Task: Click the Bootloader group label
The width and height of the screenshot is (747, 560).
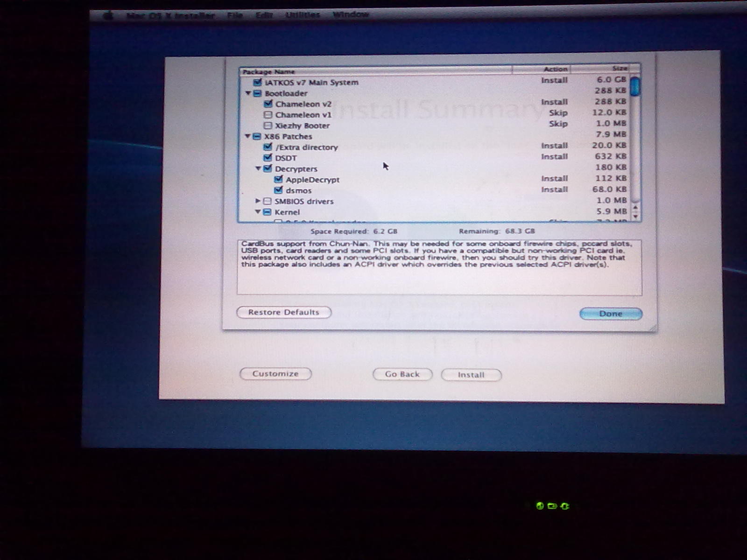Action: pyautogui.click(x=286, y=93)
